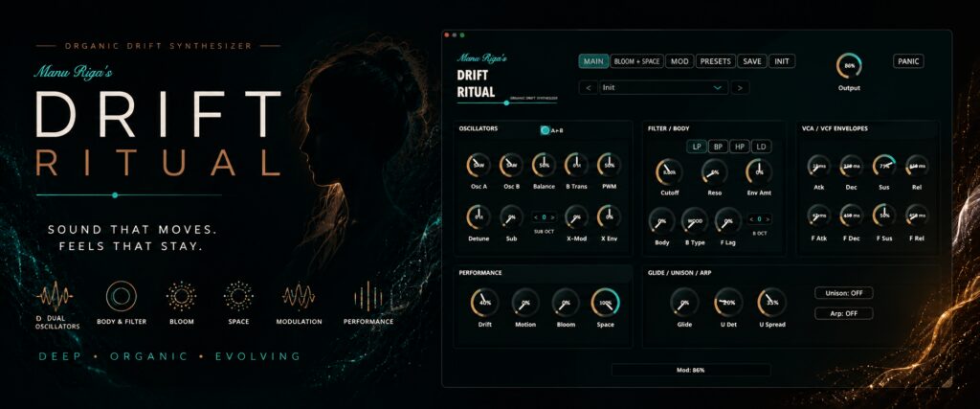Select the HP filter type

coord(740,147)
